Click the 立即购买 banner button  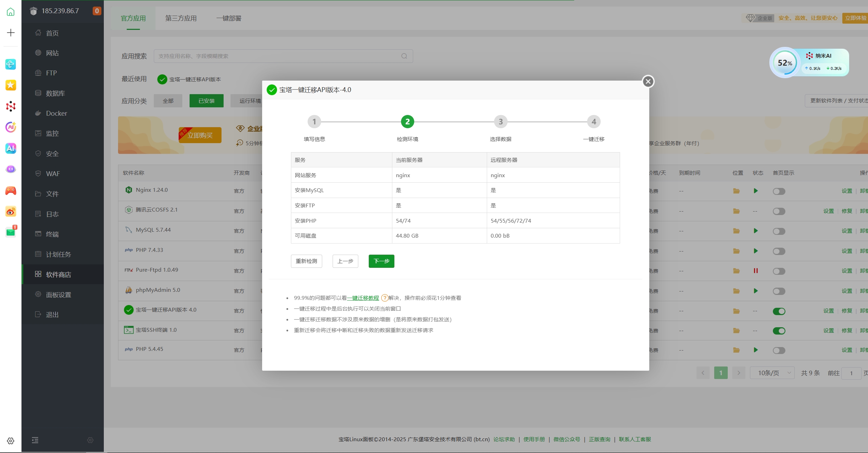pyautogui.click(x=200, y=135)
